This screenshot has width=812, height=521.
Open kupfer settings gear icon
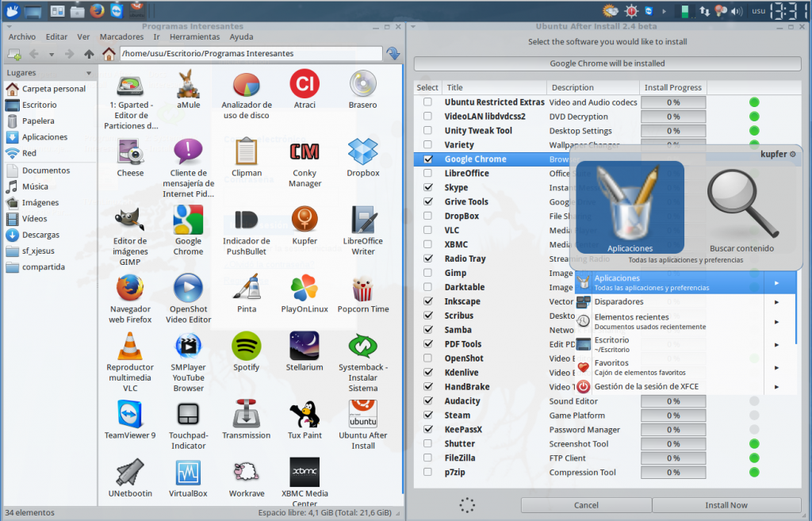[792, 155]
